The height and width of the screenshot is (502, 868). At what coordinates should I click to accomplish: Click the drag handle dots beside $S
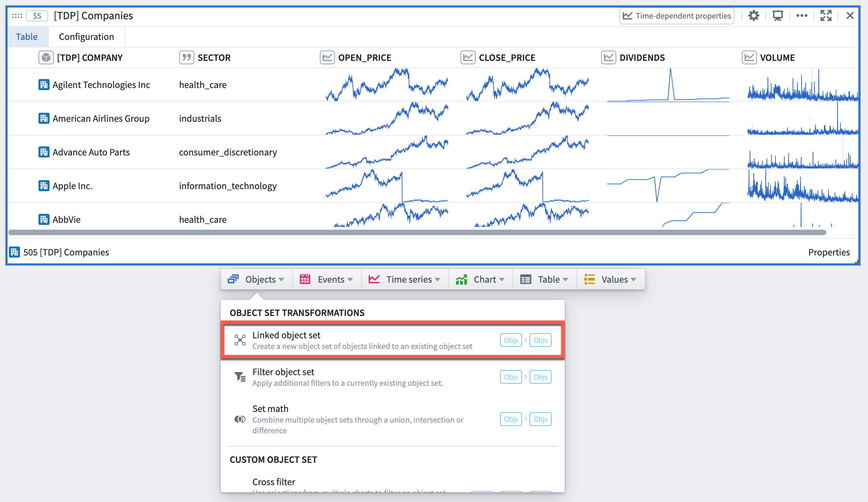tap(17, 16)
